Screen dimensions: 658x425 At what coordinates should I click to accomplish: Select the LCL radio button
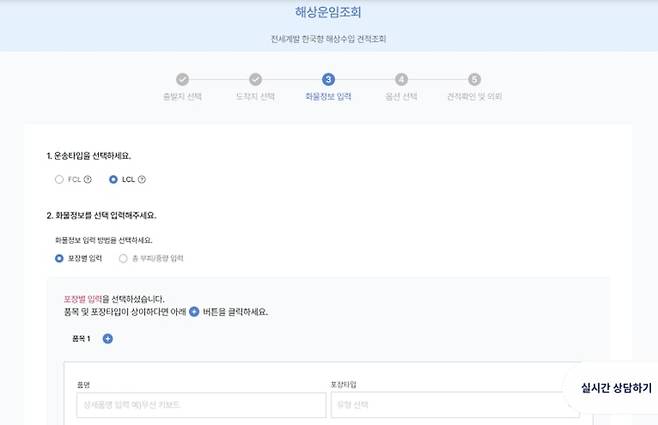click(x=113, y=180)
